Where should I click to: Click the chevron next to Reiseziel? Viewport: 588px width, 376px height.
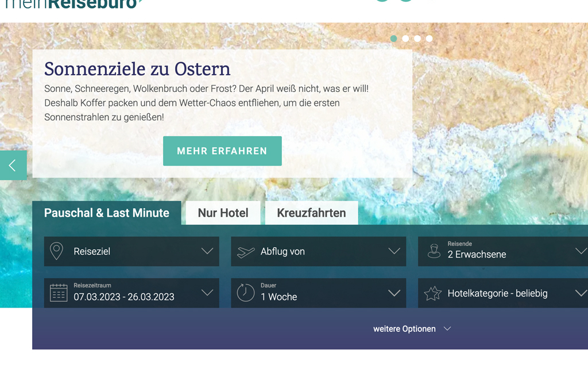tap(207, 251)
